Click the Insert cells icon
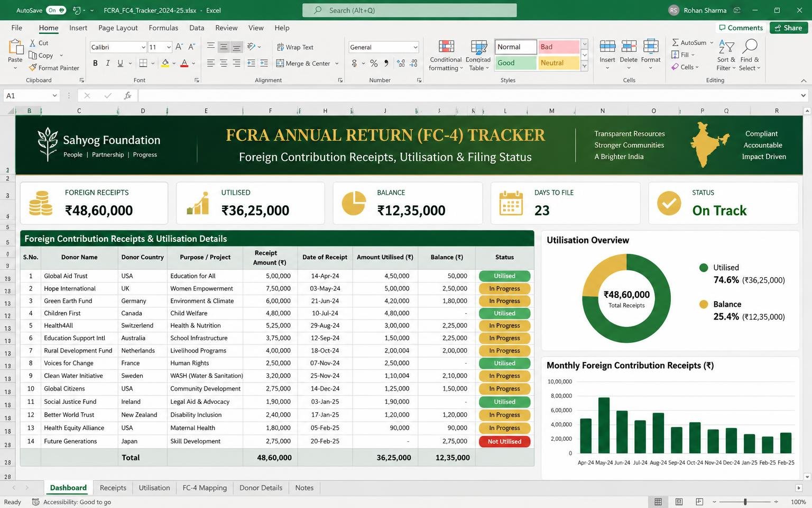The width and height of the screenshot is (812, 508). (607, 47)
